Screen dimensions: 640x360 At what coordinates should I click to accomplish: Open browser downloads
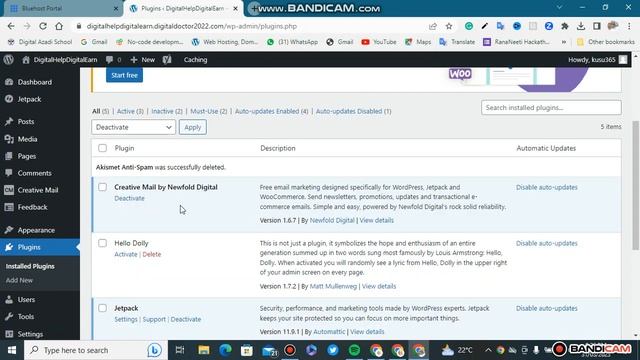(x=581, y=26)
